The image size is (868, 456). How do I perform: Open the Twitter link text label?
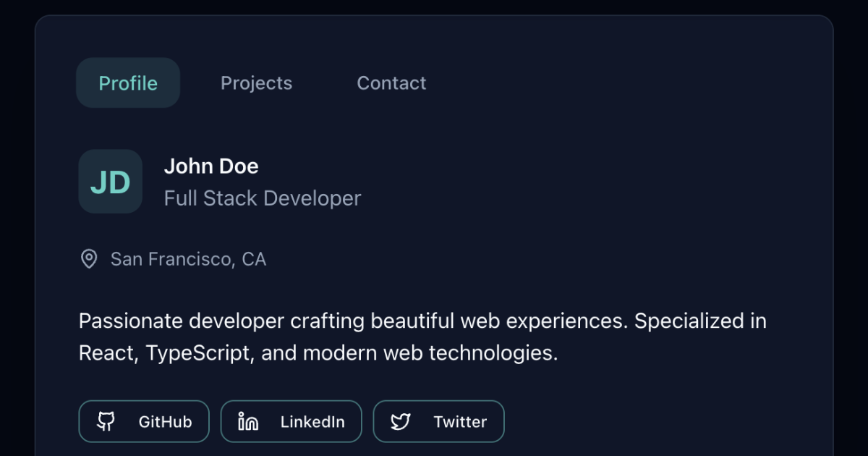tap(460, 421)
